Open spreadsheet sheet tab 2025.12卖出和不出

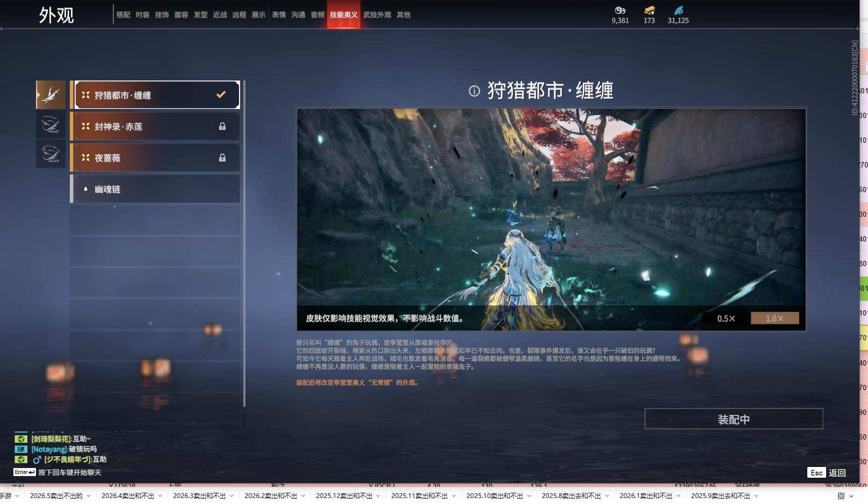344,495
